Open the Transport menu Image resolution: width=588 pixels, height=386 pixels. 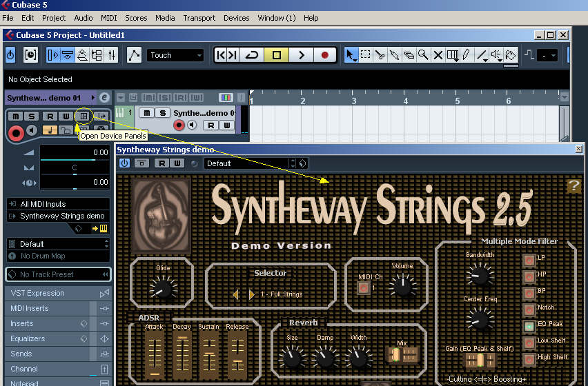click(199, 18)
